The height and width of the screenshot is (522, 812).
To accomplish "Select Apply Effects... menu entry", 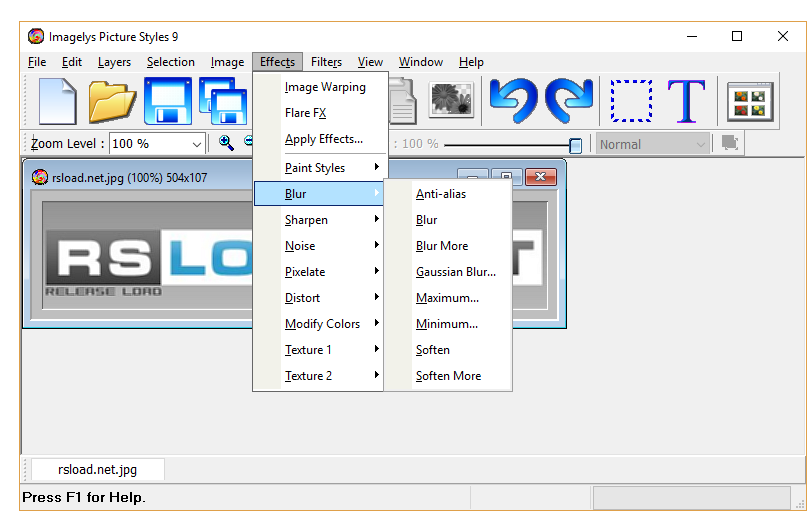I will click(x=321, y=139).
